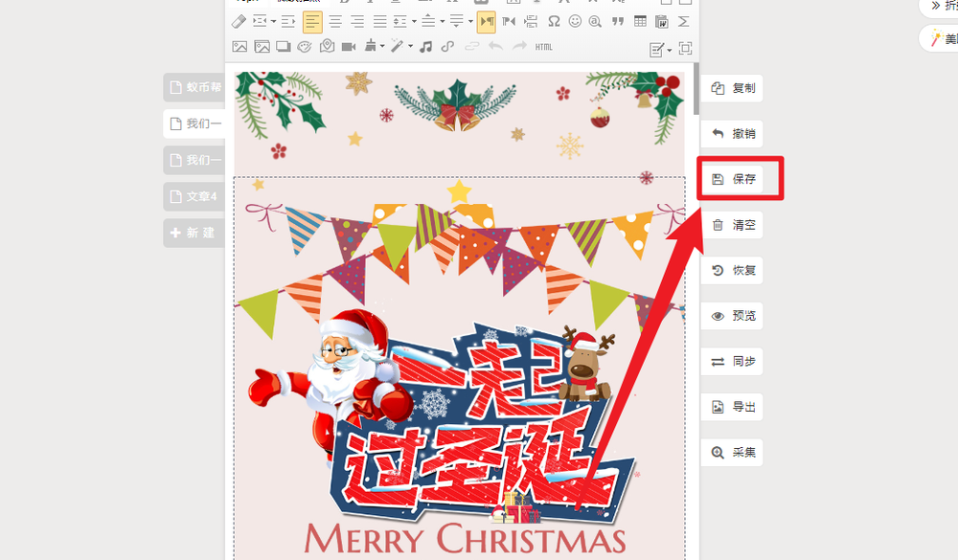Open the 文章4 article tab
Image resolution: width=958 pixels, height=560 pixels.
(x=194, y=196)
